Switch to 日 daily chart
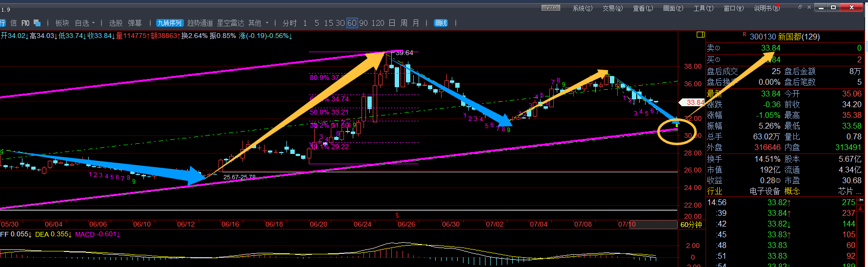The height and width of the screenshot is (267, 868). pos(392,23)
